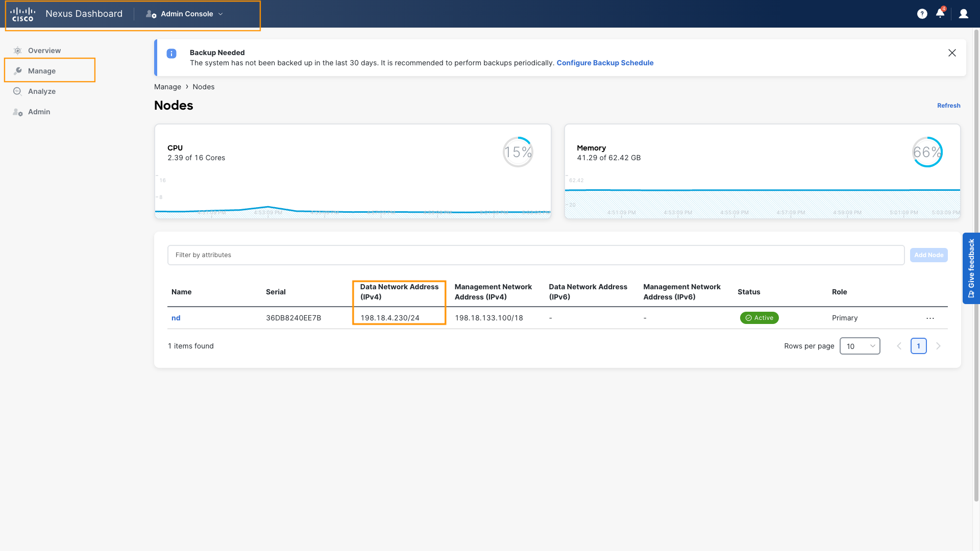
Task: Click the Memory usage chart
Action: [762, 196]
